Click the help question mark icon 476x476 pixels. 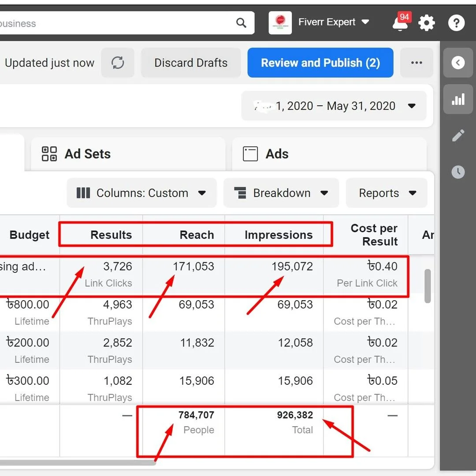[x=456, y=23]
